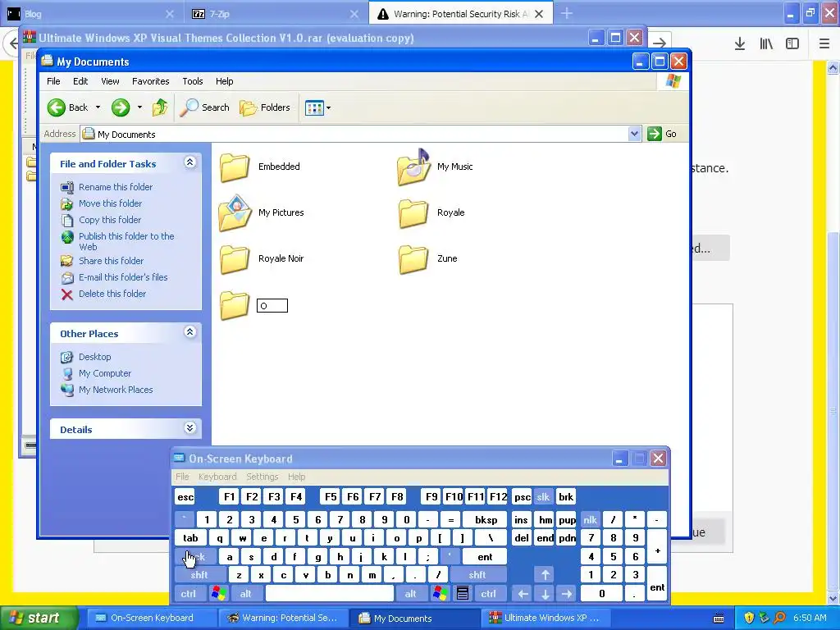The image size is (840, 630).
Task: Toggle right shft key on On-Screen Keyboard
Action: [478, 575]
